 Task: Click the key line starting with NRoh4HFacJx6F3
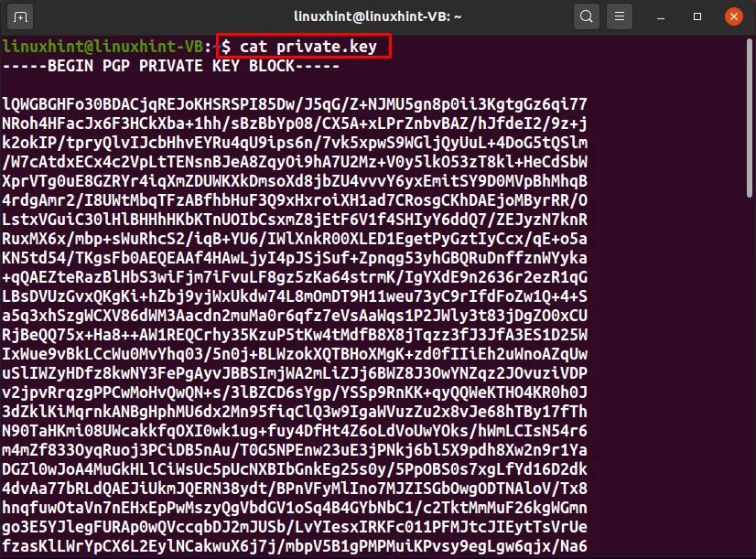click(x=295, y=124)
